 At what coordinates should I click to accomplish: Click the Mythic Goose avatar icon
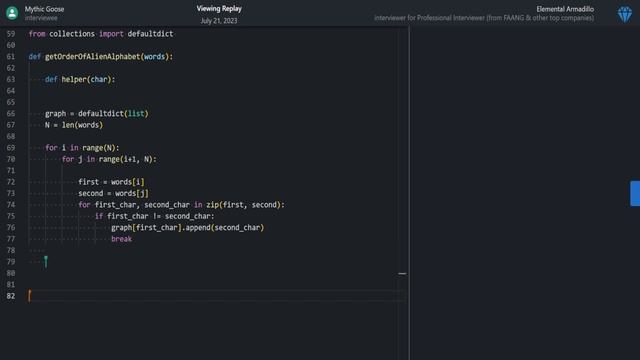pos(12,13)
